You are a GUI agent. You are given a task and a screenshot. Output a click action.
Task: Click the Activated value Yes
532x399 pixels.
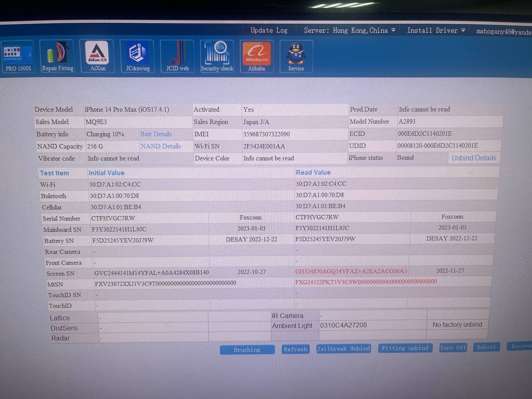click(249, 110)
